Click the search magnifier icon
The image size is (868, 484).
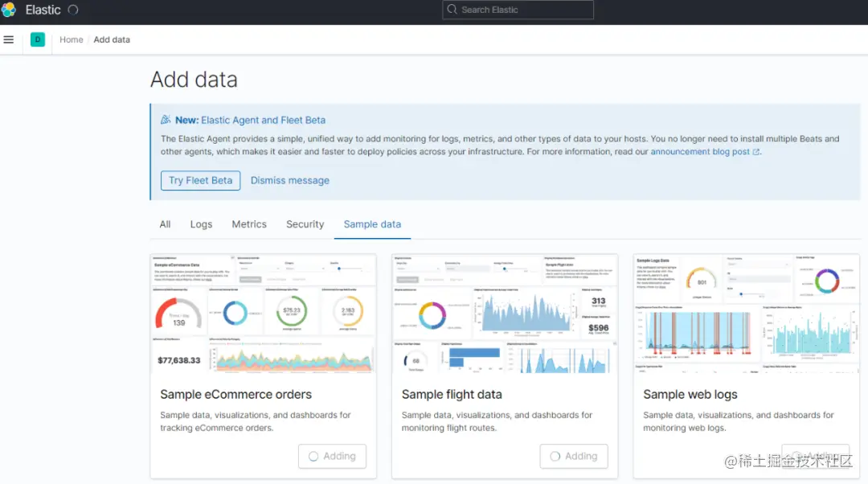[452, 10]
